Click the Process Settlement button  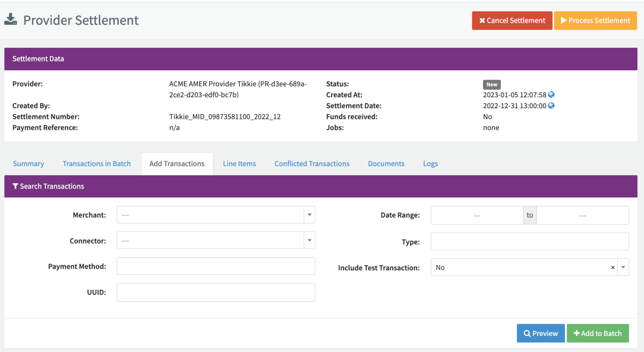[x=595, y=21]
